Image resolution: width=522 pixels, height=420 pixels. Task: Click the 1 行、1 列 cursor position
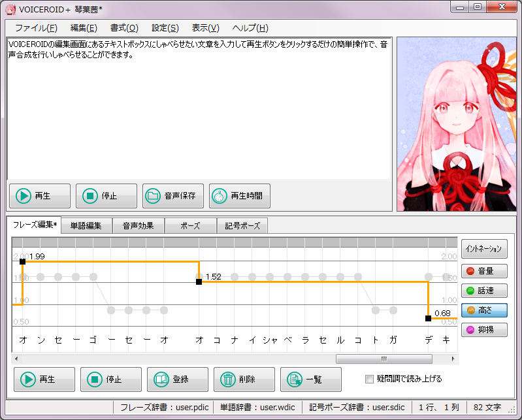(x=439, y=408)
